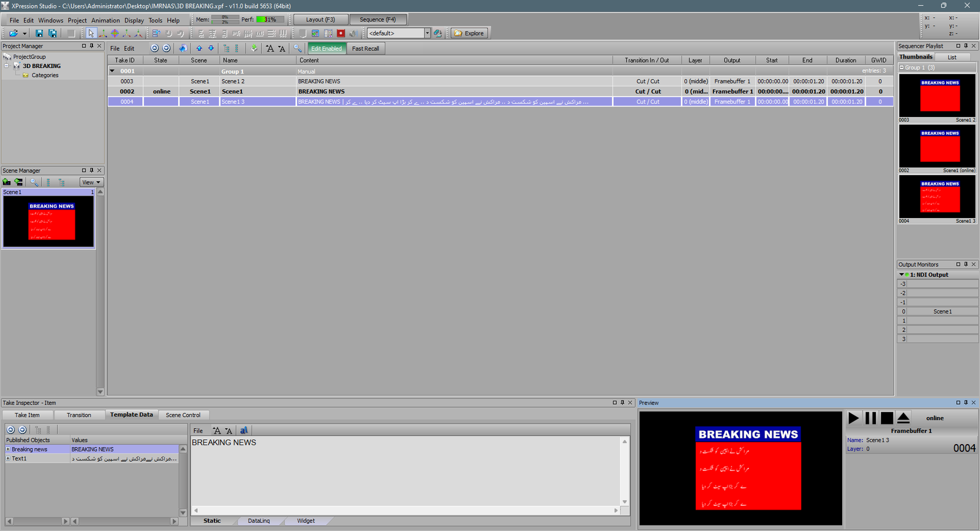
Task: Play the preview output
Action: click(x=853, y=418)
